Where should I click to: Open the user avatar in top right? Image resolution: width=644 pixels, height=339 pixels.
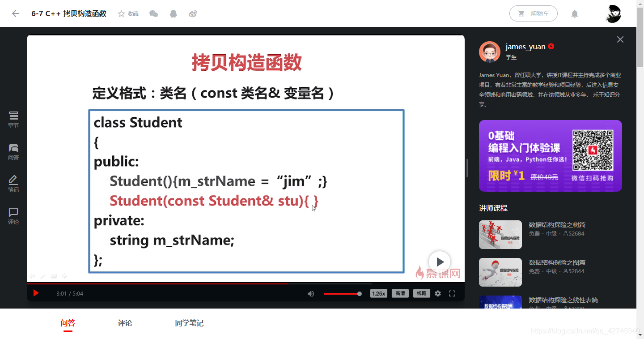point(613,13)
